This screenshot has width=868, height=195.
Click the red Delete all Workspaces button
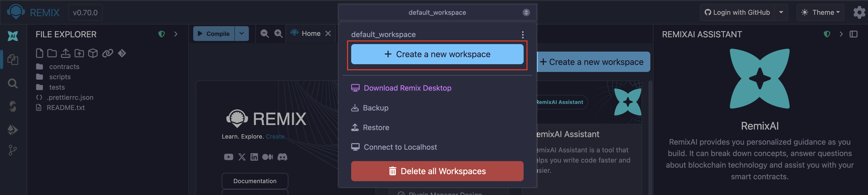coord(437,171)
